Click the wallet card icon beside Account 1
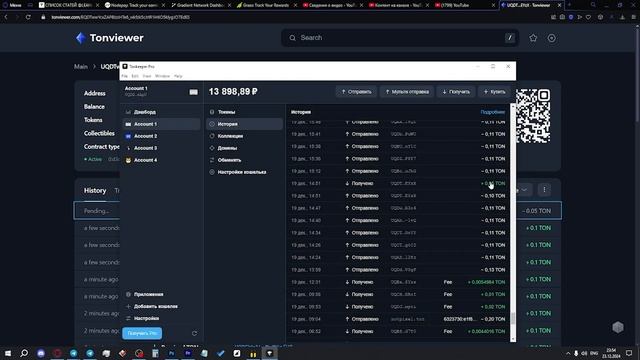This screenshot has height=360, width=640. tap(193, 92)
